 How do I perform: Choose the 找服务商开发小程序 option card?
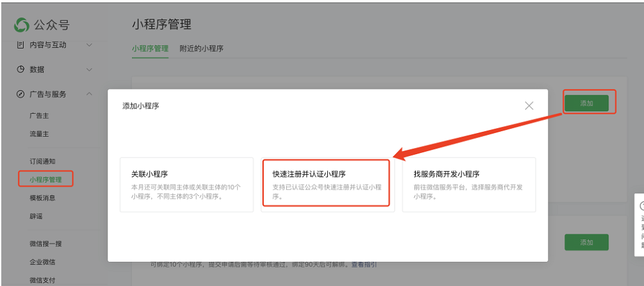pos(469,185)
